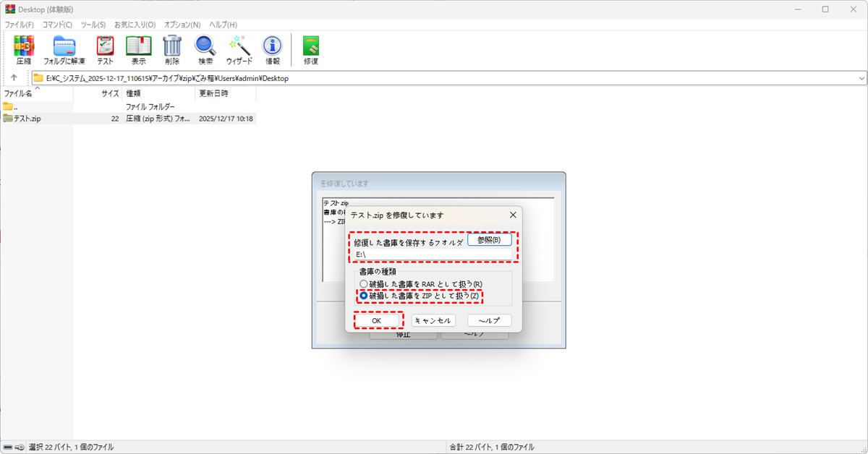The image size is (868, 454).
Task: Open the オプション(N) menu
Action: pos(182,25)
